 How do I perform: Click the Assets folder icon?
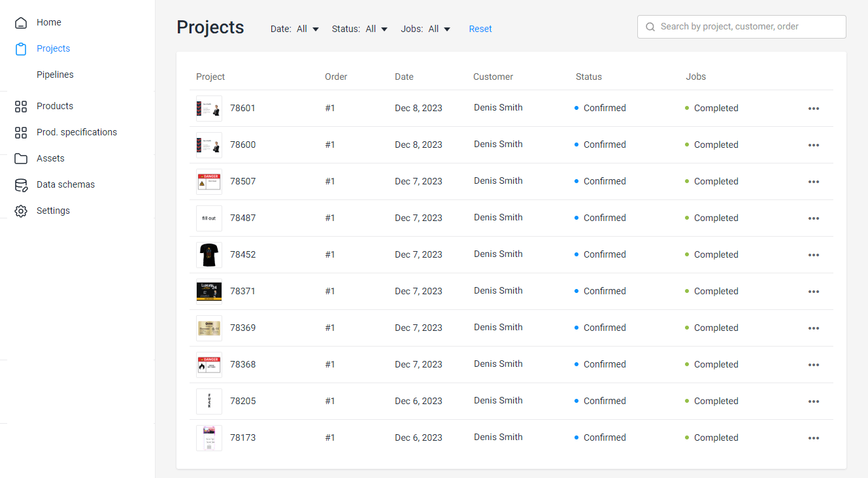[x=21, y=158]
